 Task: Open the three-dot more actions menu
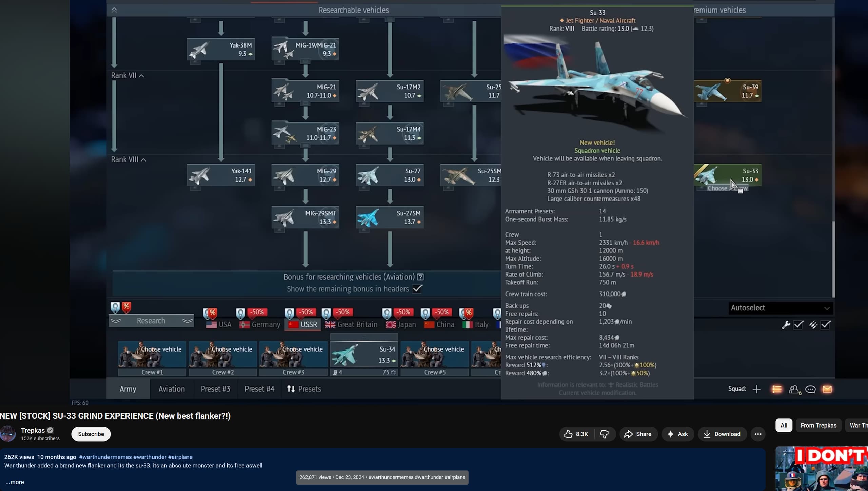click(758, 434)
